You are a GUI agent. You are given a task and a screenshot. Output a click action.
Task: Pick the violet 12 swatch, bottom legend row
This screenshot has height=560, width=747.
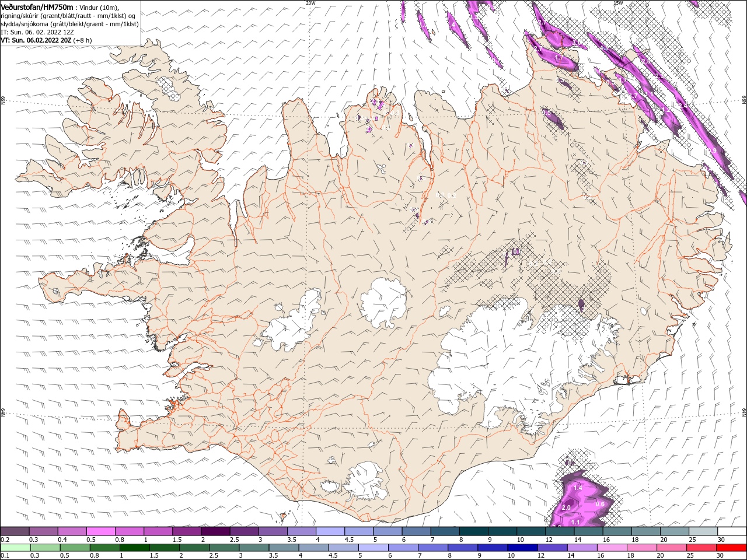click(552, 548)
